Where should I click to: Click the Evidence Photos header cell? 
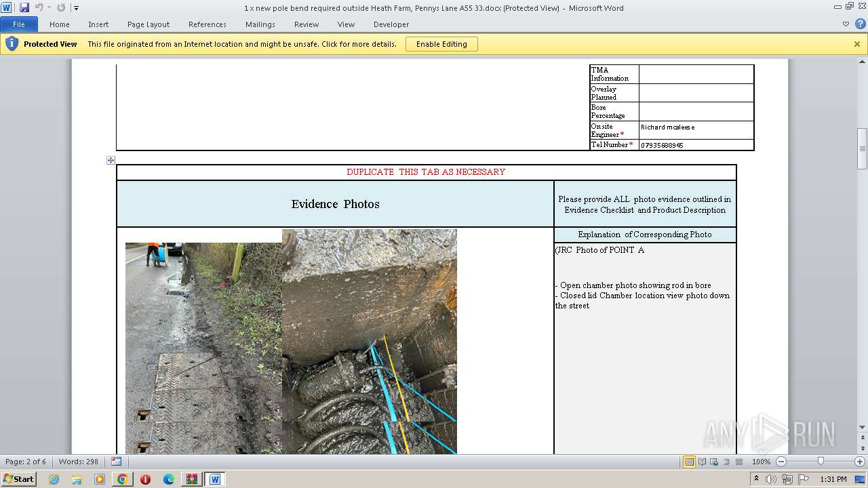335,204
